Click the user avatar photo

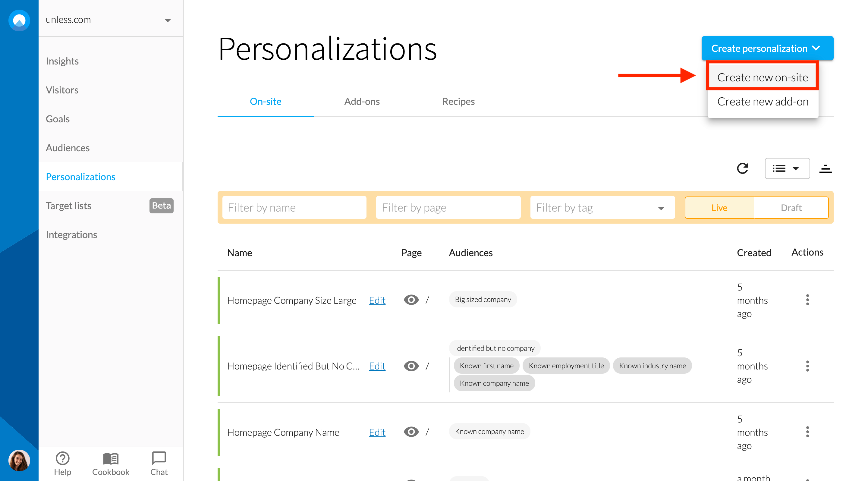click(x=19, y=460)
